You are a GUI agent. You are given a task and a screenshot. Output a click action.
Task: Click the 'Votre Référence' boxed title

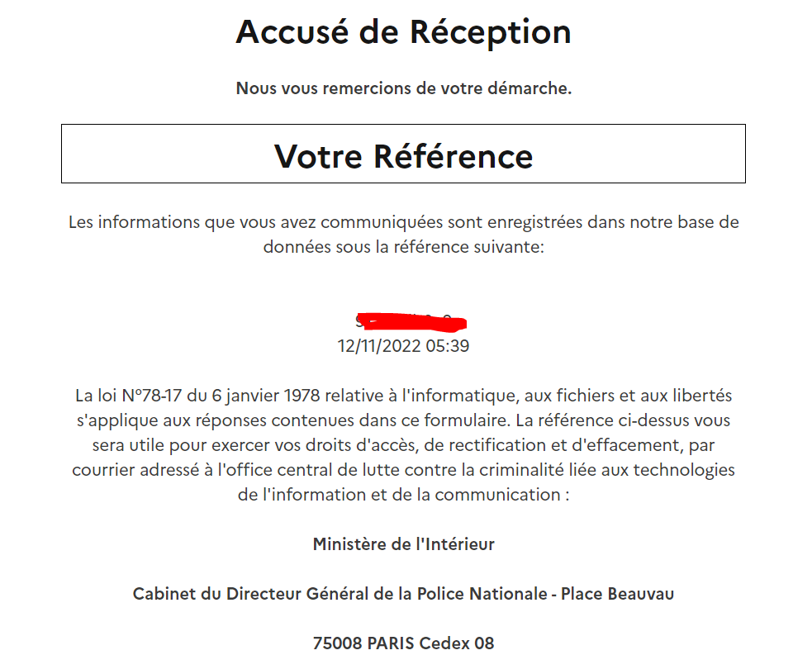[x=403, y=156]
